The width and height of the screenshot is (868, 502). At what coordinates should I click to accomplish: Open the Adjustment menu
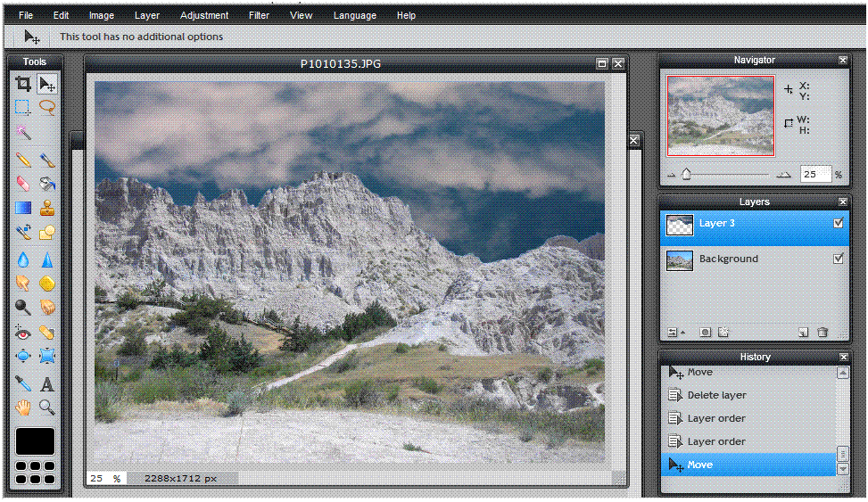click(x=204, y=15)
